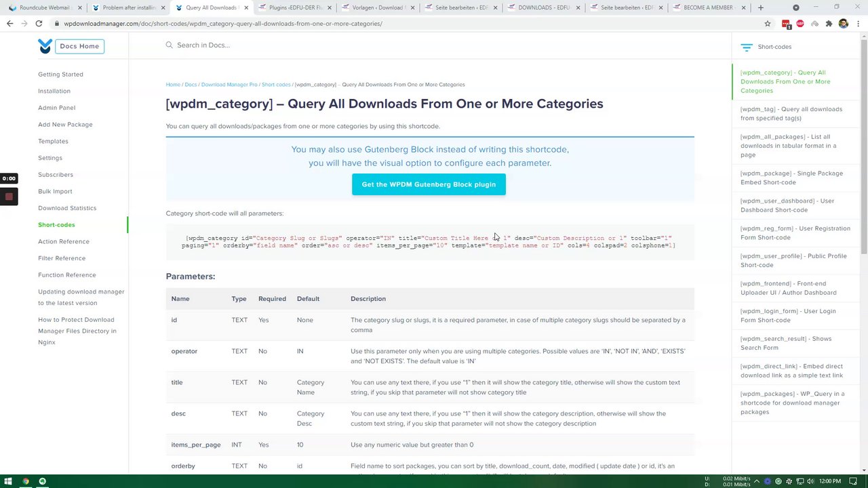Open Chrome from the taskbar
The width and height of the screenshot is (868, 488).
pos(26,481)
